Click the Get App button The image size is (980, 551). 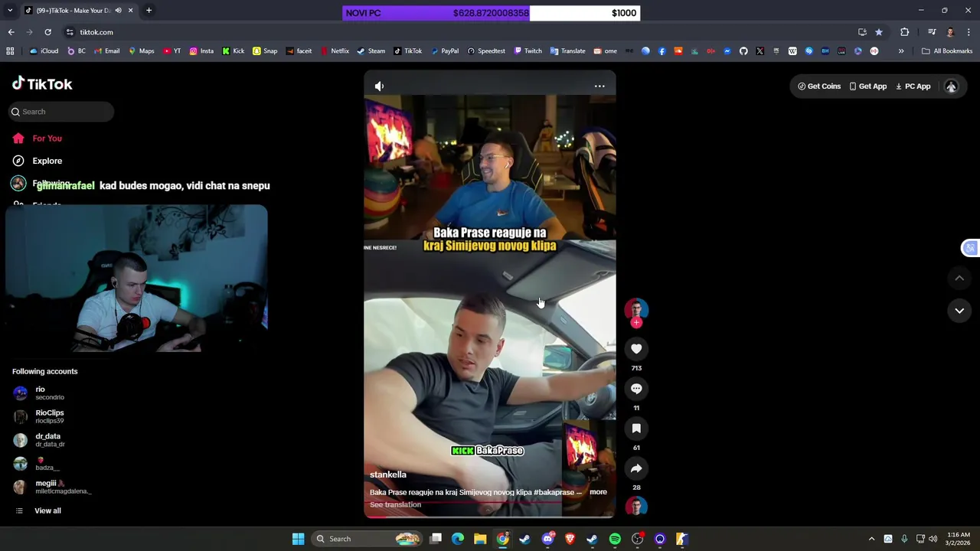tap(868, 86)
